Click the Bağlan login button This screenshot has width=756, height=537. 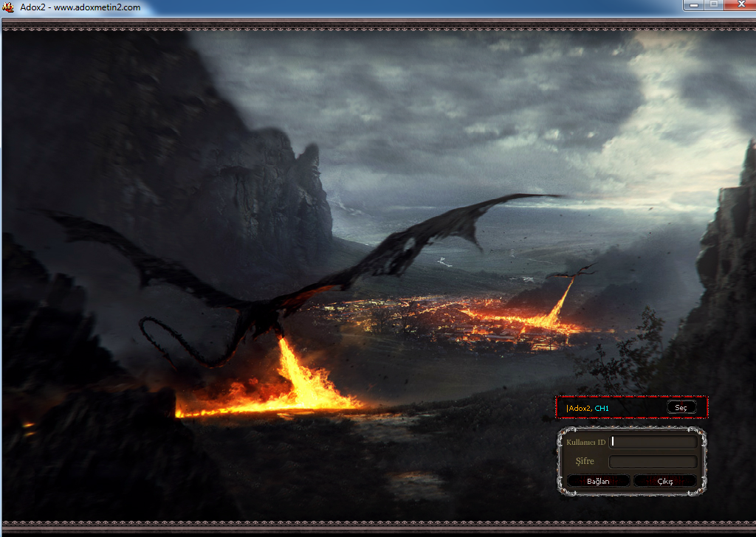[598, 481]
